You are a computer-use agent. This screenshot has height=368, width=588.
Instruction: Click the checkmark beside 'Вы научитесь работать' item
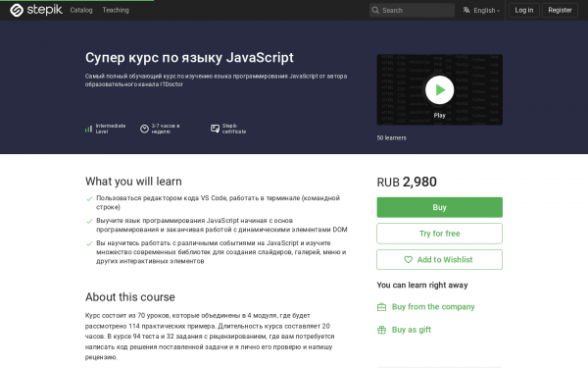[x=89, y=243]
